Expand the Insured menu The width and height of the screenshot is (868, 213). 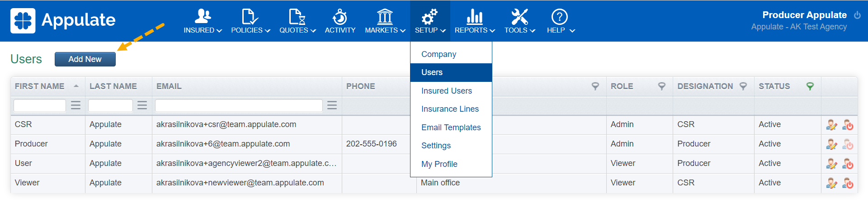coord(203,22)
